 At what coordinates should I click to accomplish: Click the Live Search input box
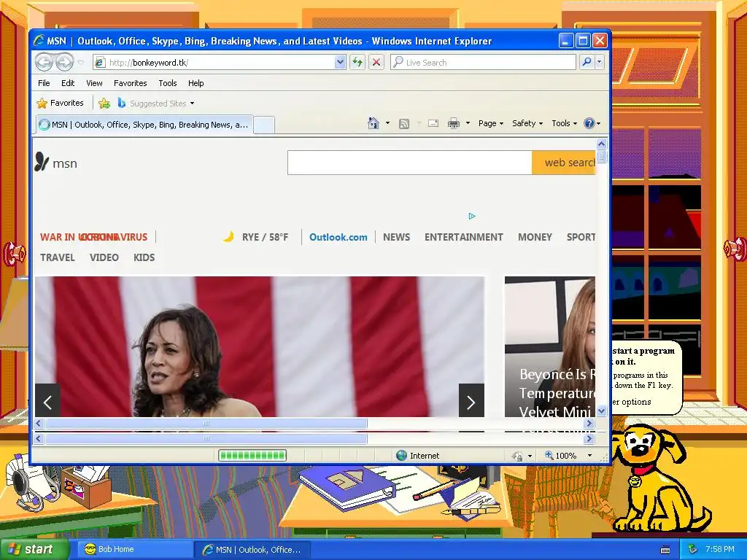click(483, 63)
